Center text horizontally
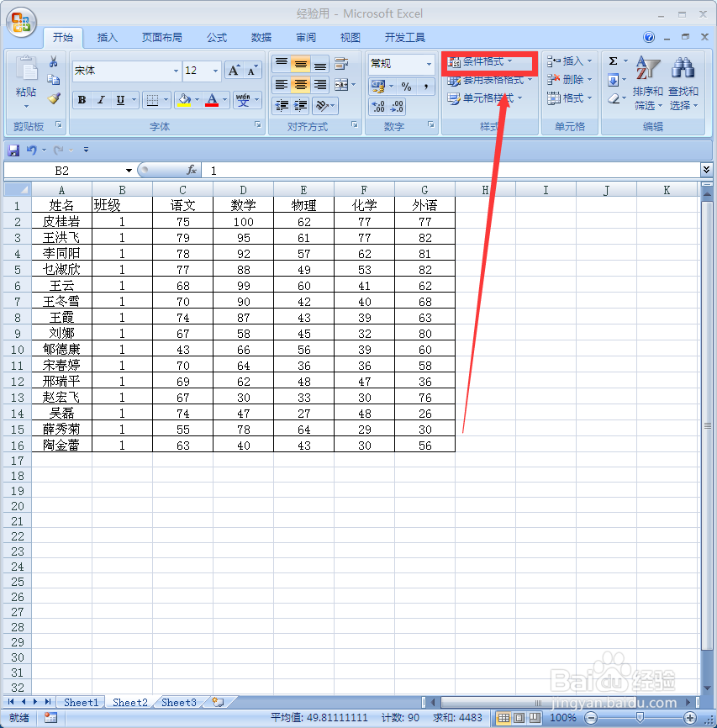Screen dimensions: 717x728 pyautogui.click(x=300, y=85)
